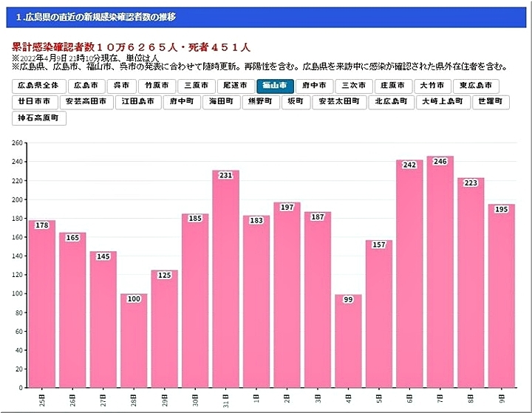Open 庄原市 infection data
532x413 pixels.
[393, 86]
